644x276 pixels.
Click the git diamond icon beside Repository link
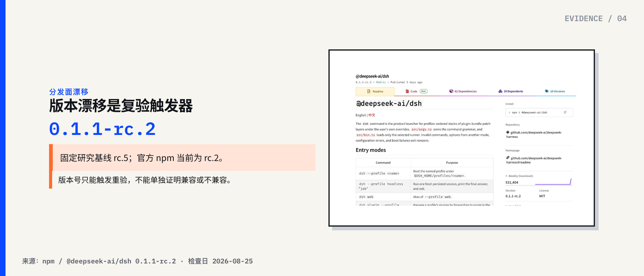pos(508,132)
